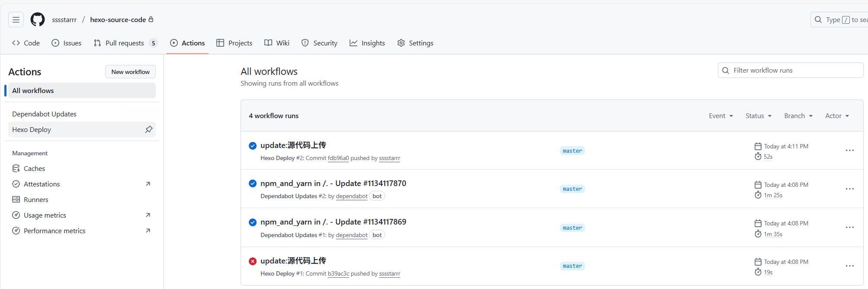This screenshot has width=868, height=289.
Task: Open commit fdb96a0 link
Action: coord(338,158)
